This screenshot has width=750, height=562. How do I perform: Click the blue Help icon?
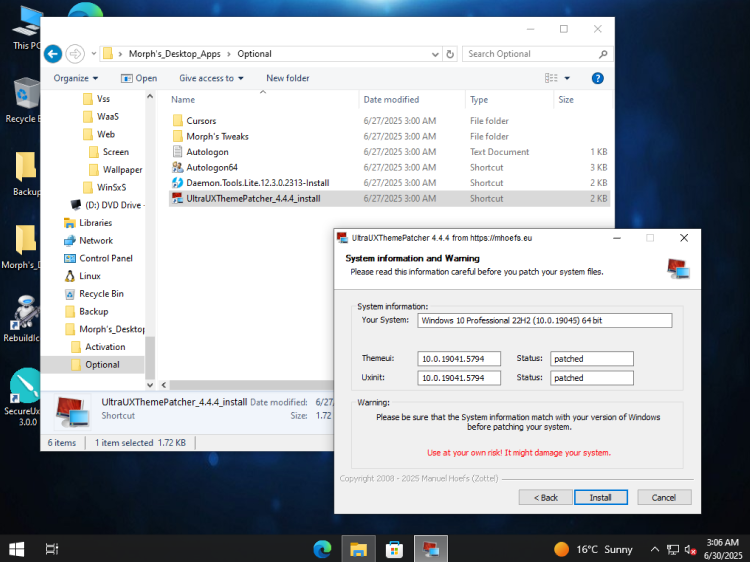597,78
